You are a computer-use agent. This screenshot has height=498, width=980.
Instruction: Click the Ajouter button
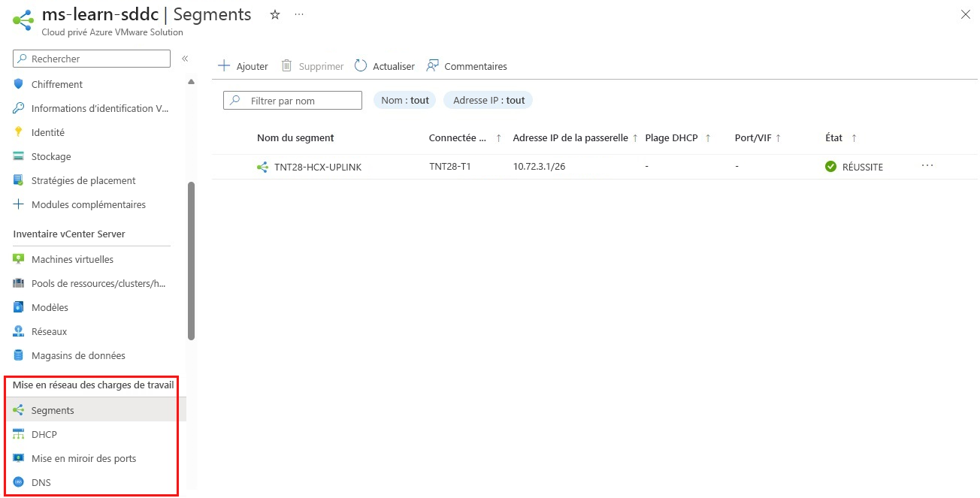point(243,66)
